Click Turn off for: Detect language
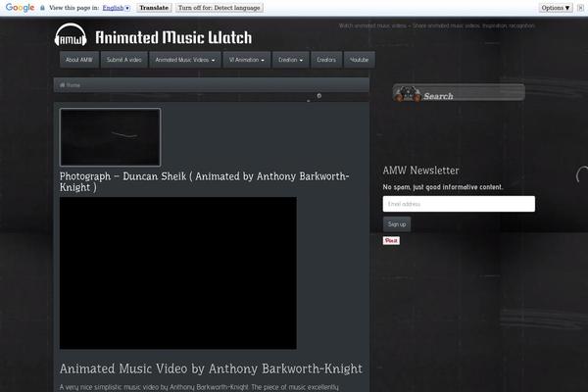Screen dimensions: 588x392 tap(220, 8)
